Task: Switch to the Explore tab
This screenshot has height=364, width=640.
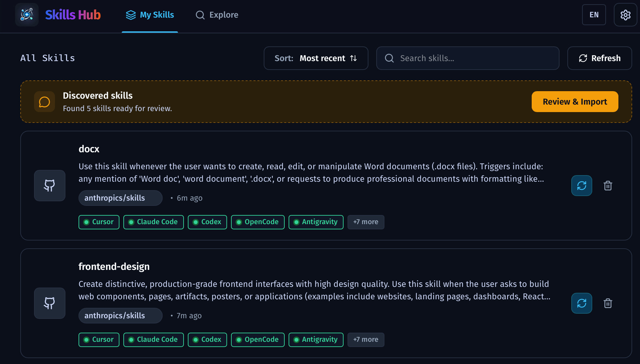Action: pyautogui.click(x=217, y=15)
